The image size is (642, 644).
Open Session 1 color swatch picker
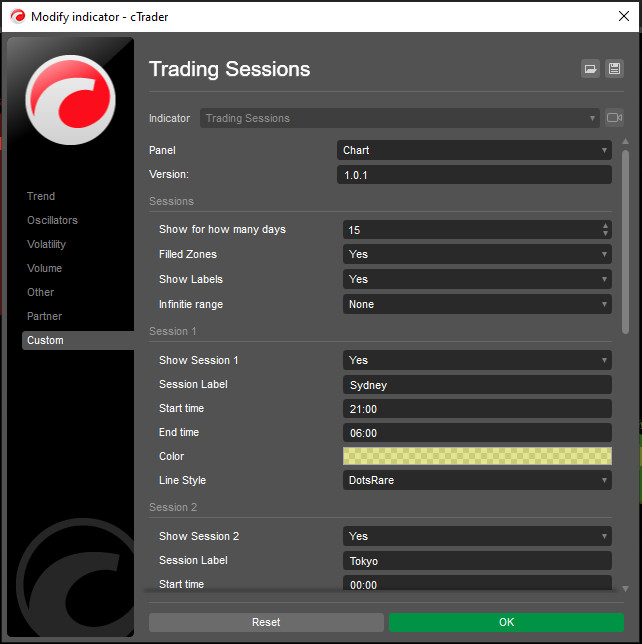point(477,456)
